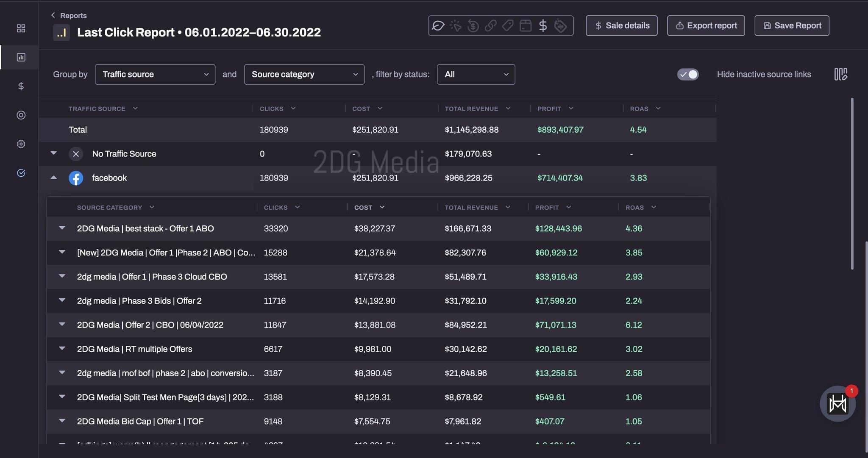Viewport: 868px width, 458px height.
Task: Select the leaf icon in report toolbar
Action: tap(438, 26)
